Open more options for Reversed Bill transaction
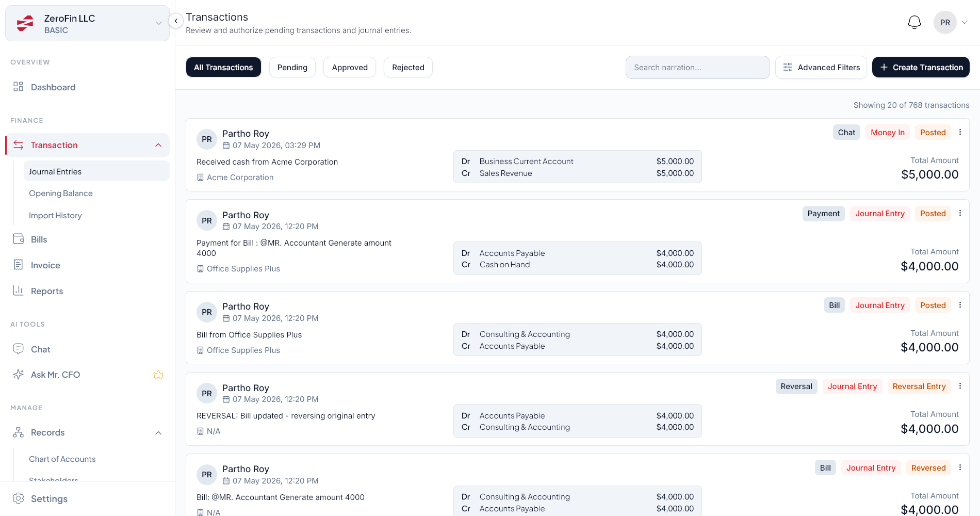 pos(960,467)
